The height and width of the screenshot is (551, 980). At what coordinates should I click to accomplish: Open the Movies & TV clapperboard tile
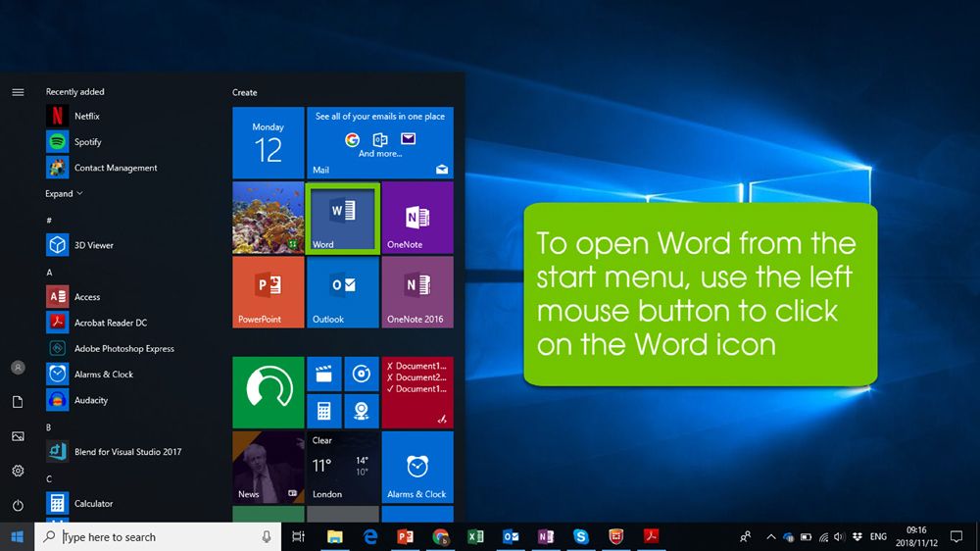(x=323, y=374)
